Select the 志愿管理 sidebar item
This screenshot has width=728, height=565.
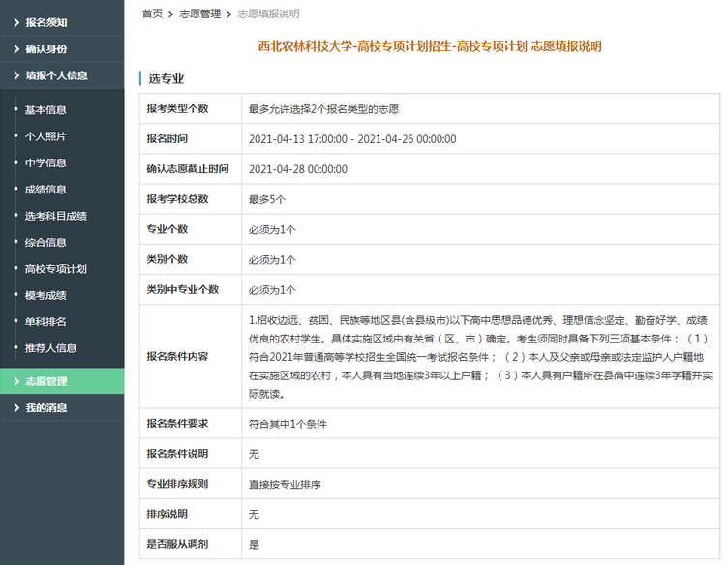(x=62, y=381)
